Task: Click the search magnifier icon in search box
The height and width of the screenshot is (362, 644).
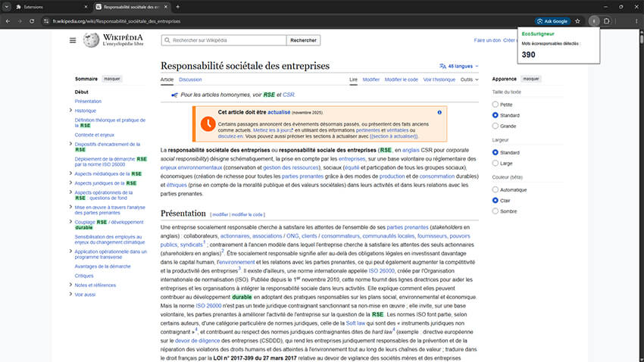Action: [x=167, y=40]
